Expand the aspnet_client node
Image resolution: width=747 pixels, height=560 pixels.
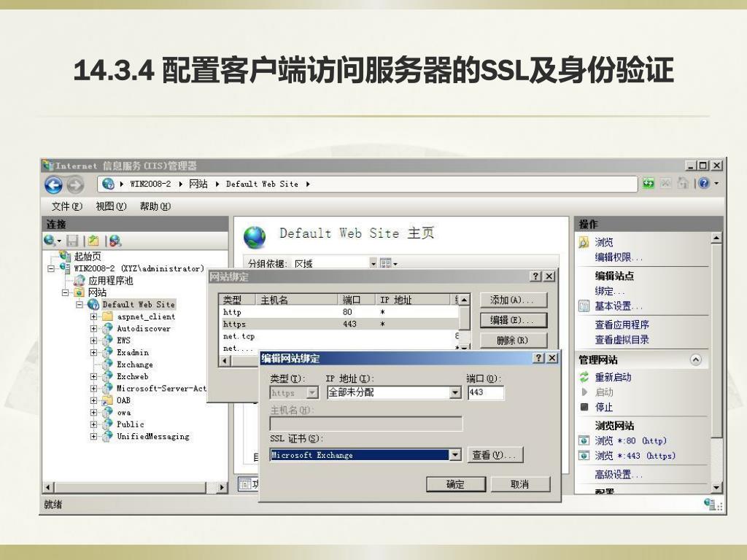coord(94,316)
